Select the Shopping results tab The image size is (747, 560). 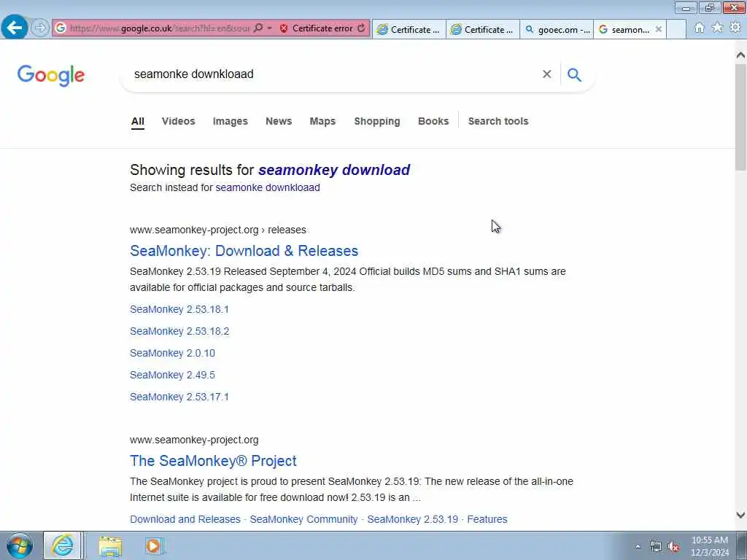[x=377, y=121]
